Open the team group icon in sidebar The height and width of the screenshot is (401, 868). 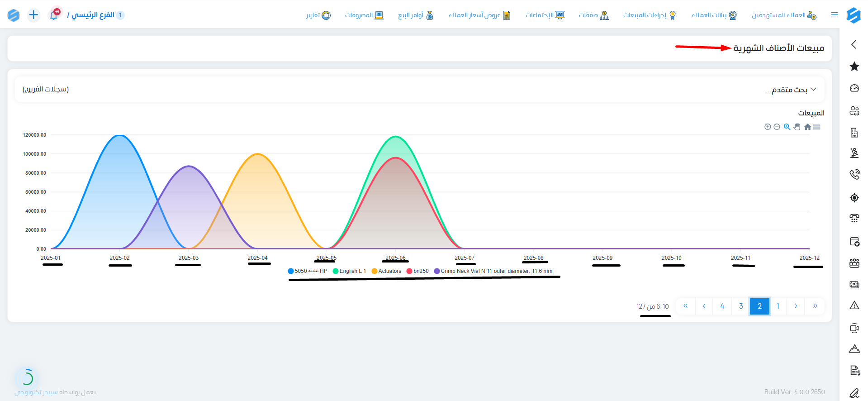pyautogui.click(x=854, y=263)
